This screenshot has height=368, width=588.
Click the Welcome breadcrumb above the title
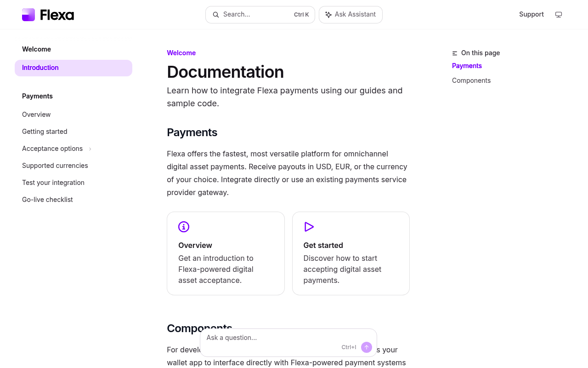tap(181, 53)
